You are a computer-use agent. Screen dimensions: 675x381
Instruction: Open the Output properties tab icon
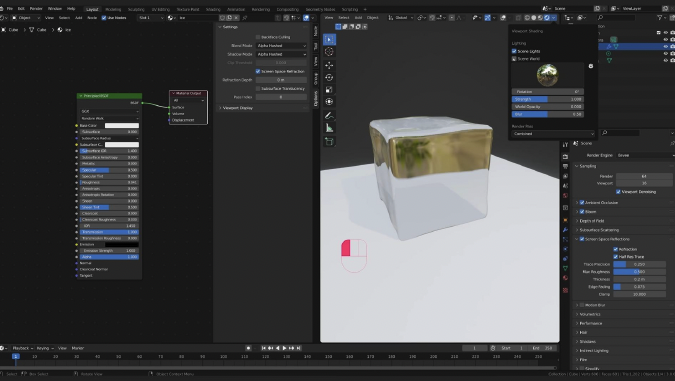[565, 166]
